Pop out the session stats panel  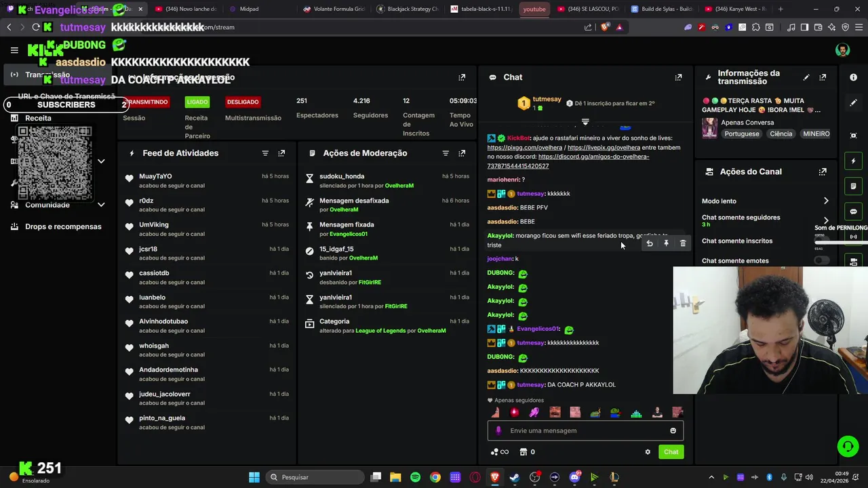click(x=462, y=77)
